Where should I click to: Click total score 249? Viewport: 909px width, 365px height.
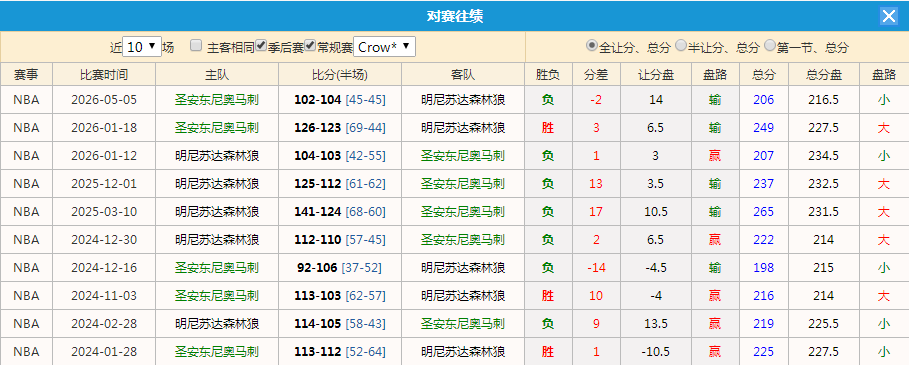tap(763, 127)
